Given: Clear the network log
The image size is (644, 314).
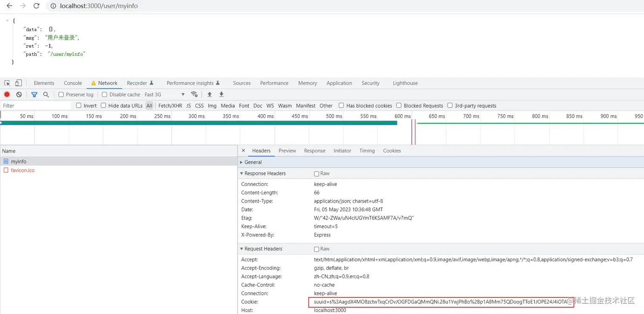Looking at the screenshot, I should point(19,94).
